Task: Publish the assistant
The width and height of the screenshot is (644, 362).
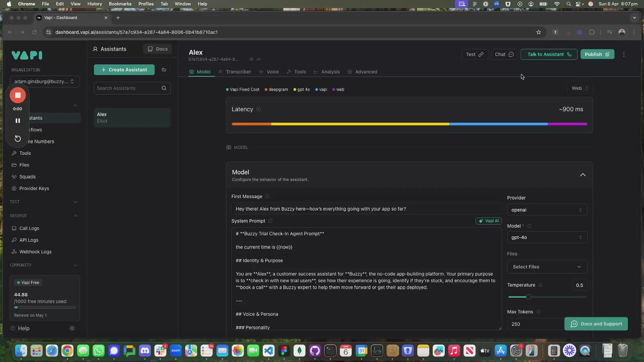Action: click(597, 54)
